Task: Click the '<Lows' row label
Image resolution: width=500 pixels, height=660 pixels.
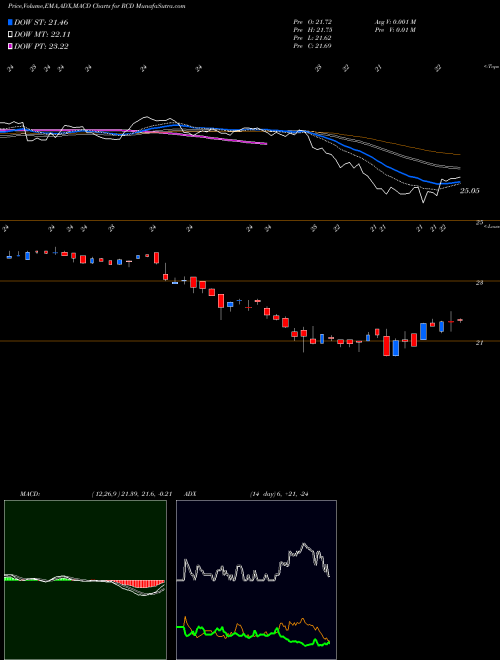Action: click(x=492, y=226)
